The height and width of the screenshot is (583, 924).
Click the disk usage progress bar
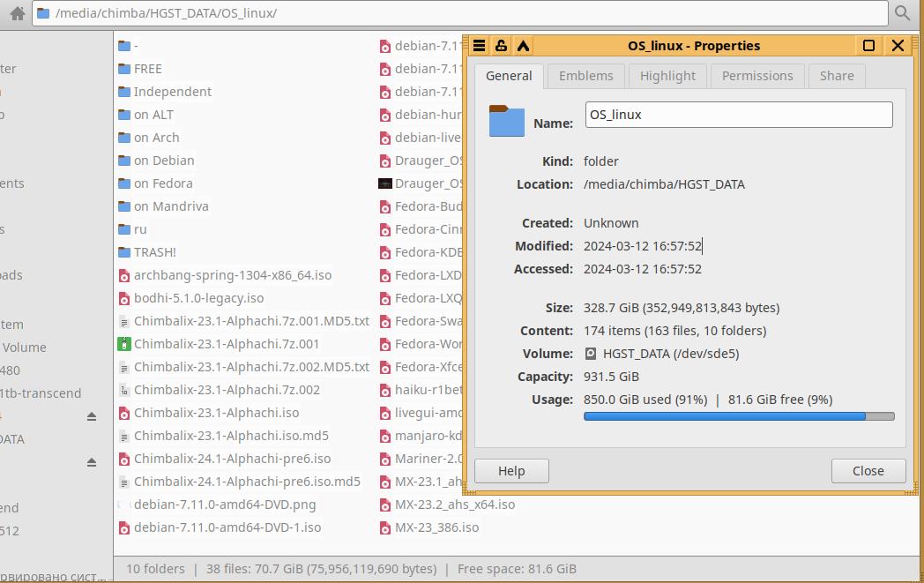739,416
